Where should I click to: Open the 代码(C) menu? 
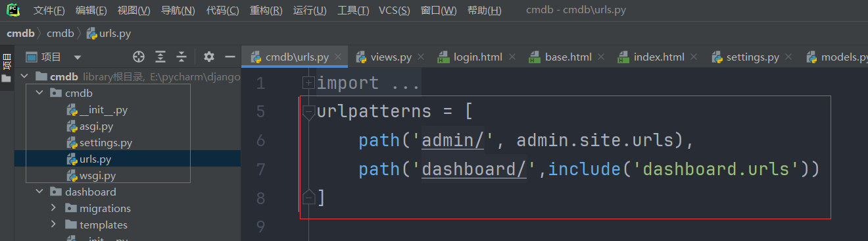click(222, 11)
